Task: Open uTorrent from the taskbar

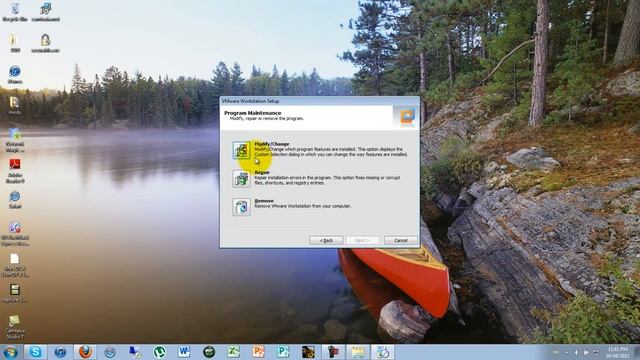Action: pos(159,352)
